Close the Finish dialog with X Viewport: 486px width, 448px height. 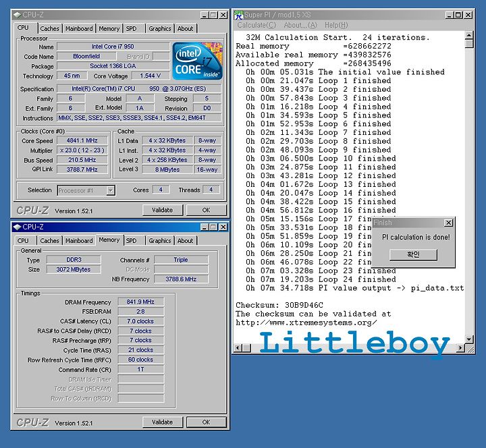448,223
